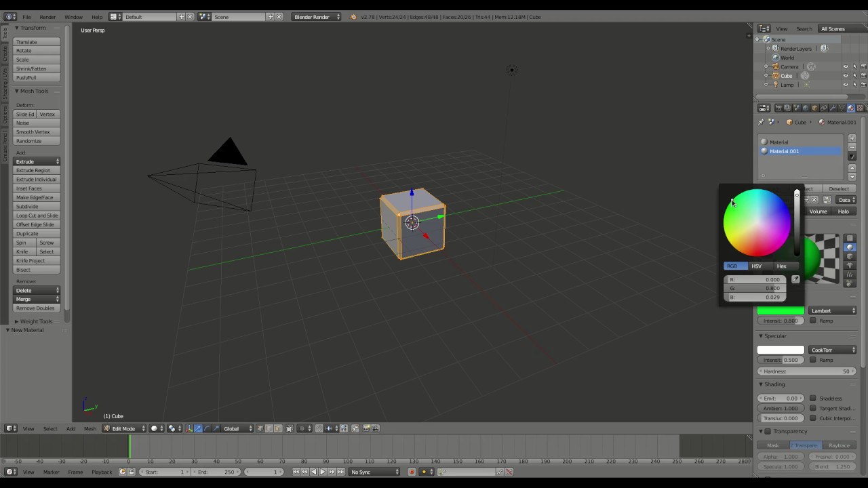This screenshot has height=488, width=868.
Task: Open the Modifiers wrench tab icon
Action: (x=833, y=108)
